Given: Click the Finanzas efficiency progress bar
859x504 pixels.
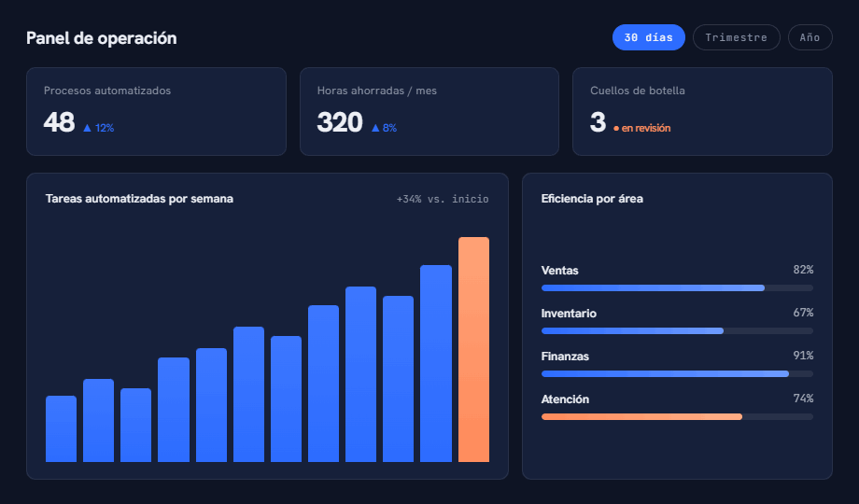Looking at the screenshot, I should [x=677, y=373].
